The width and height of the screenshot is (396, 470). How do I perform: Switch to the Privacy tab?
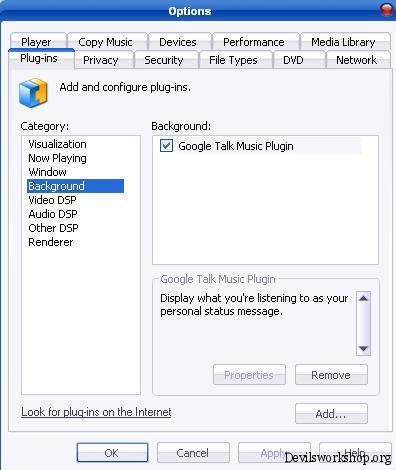point(101,60)
